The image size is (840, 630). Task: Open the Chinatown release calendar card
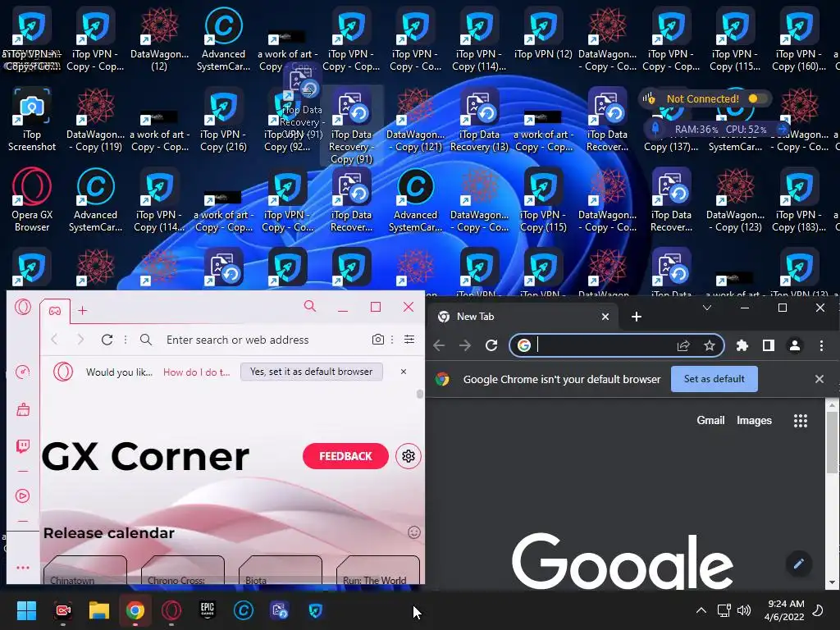pos(85,570)
